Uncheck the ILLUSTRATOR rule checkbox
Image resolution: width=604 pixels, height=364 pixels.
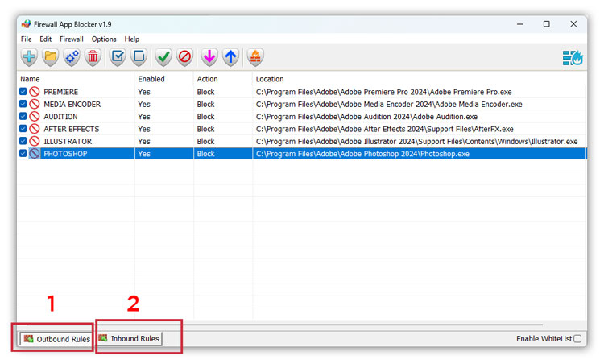point(23,141)
